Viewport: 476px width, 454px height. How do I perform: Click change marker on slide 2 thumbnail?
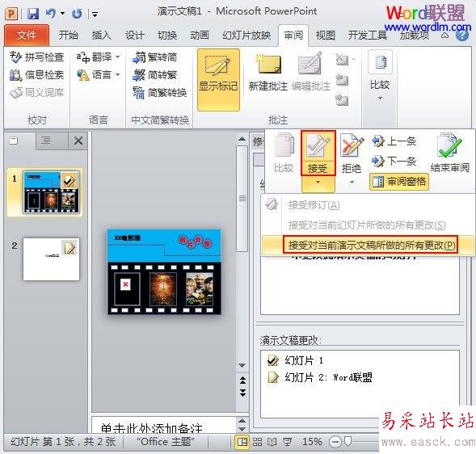70,247
